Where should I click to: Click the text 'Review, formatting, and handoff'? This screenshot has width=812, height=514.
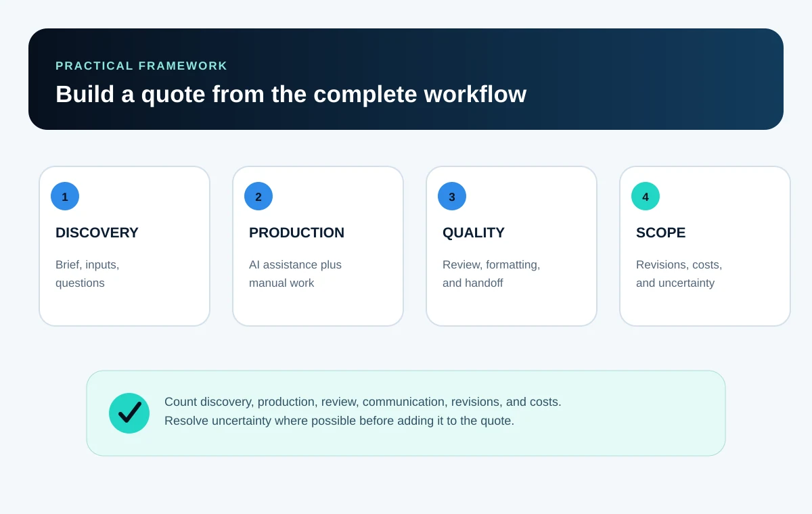(491, 274)
